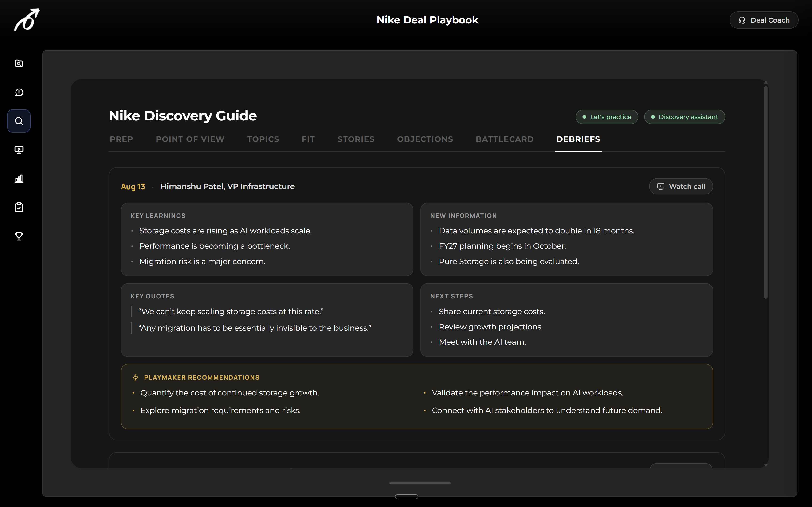Screen dimensions: 812x507
Task: Click the Nike Discovery Guide heading
Action: coord(183,116)
